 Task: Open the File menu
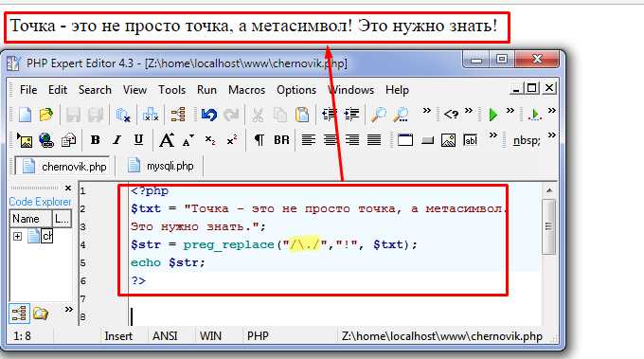[28, 90]
